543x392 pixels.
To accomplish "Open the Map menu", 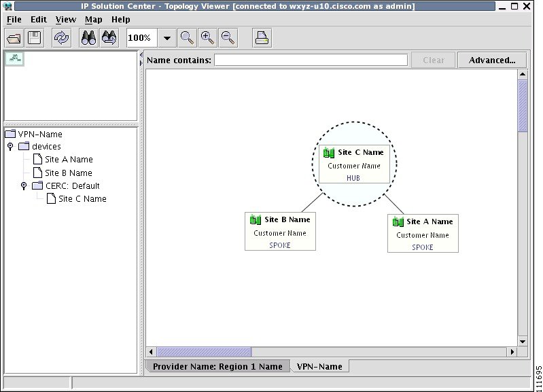I will [94, 20].
